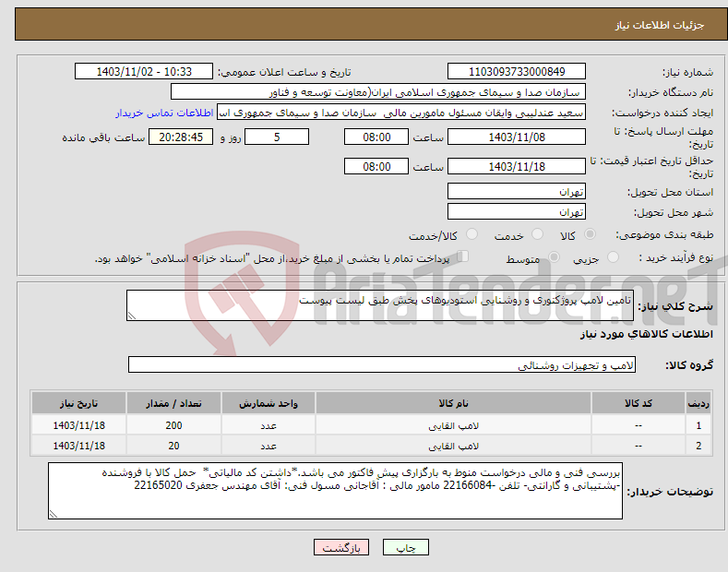Click the شماره نیاز field 1103093733000849
The height and width of the screenshot is (572, 728).
(517, 72)
